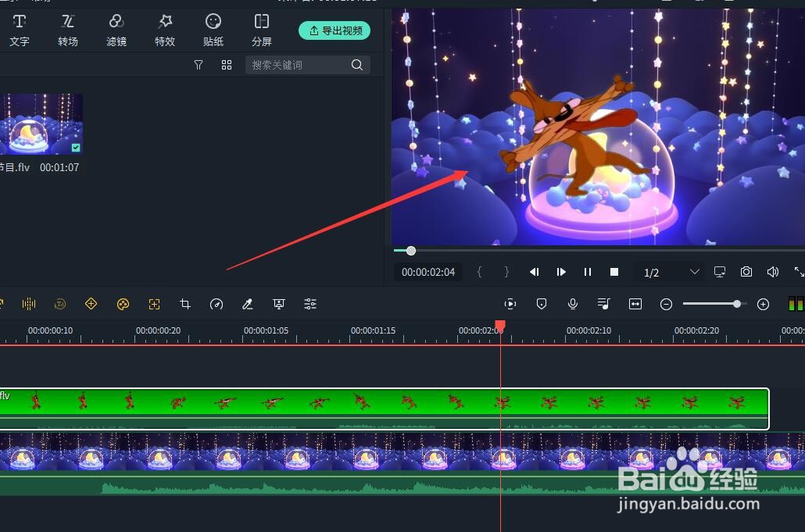Select the crop tool
The image size is (805, 532).
(185, 304)
